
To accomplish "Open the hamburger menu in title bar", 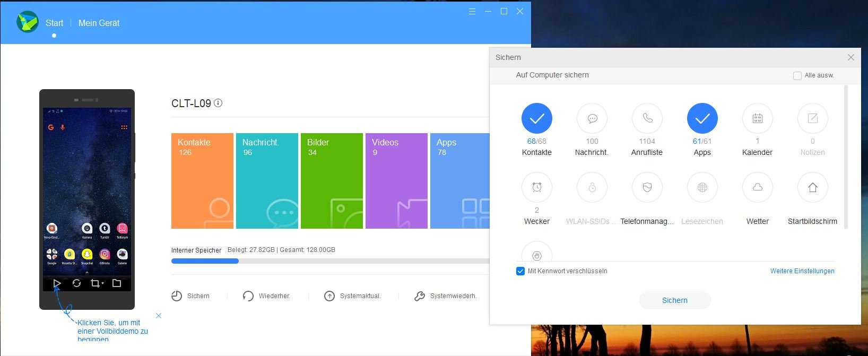I will point(472,11).
